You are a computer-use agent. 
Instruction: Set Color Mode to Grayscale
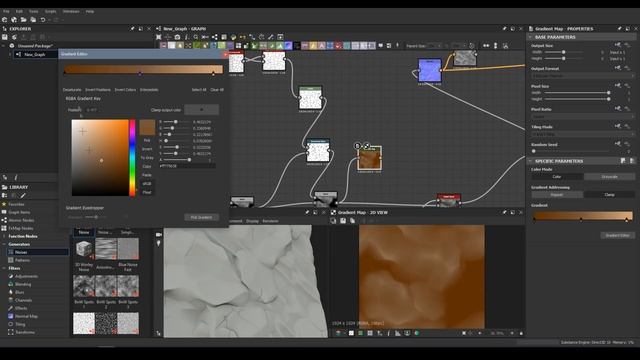pyautogui.click(x=609, y=177)
